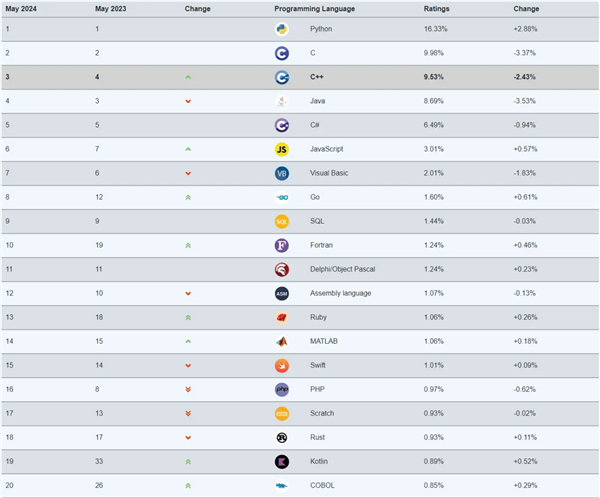Viewport: 600px width, 498px height.
Task: Click the Visual Basic VB icon
Action: (282, 173)
